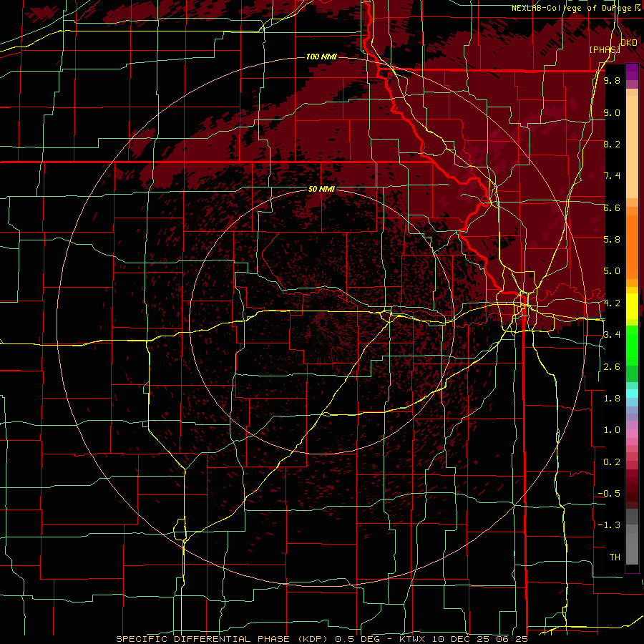Click the 1.0 value on color scale

[x=612, y=431]
